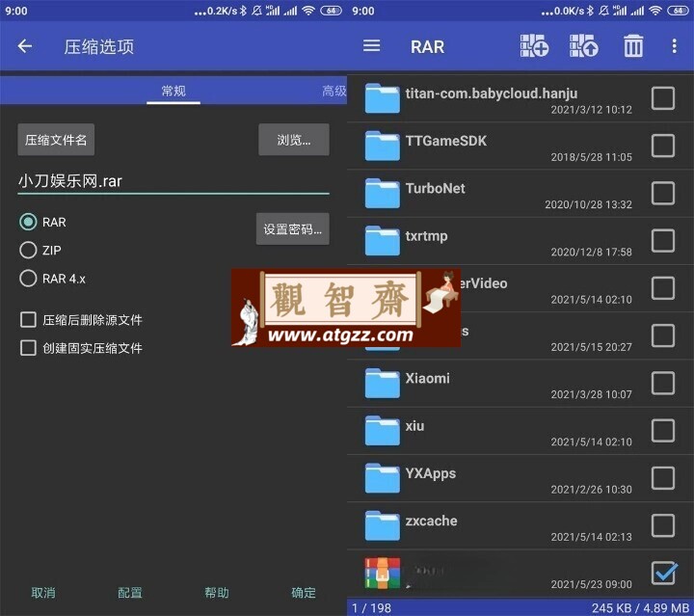This screenshot has width=694, height=616.
Task: Check the txrtmp folder checkbox
Action: (x=663, y=240)
